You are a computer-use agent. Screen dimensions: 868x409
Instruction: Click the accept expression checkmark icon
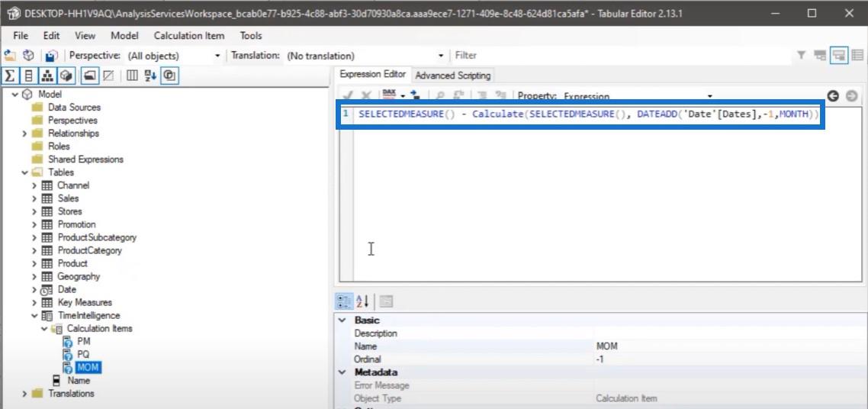pyautogui.click(x=348, y=95)
